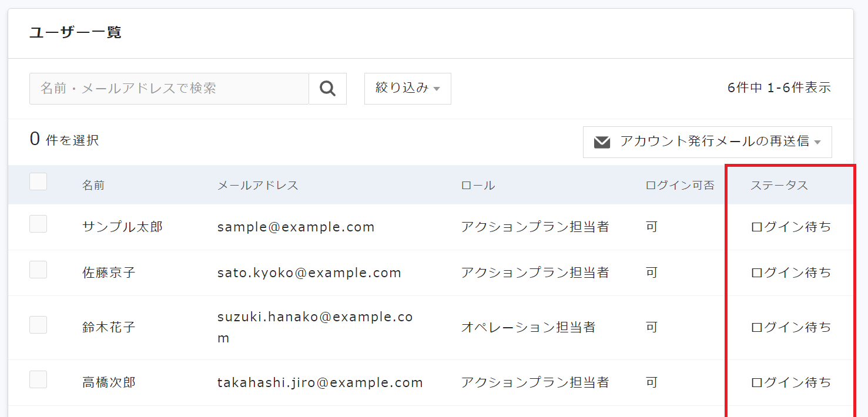The height and width of the screenshot is (417, 868).
Task: Check the box for サンプル太郎
Action: click(x=38, y=224)
